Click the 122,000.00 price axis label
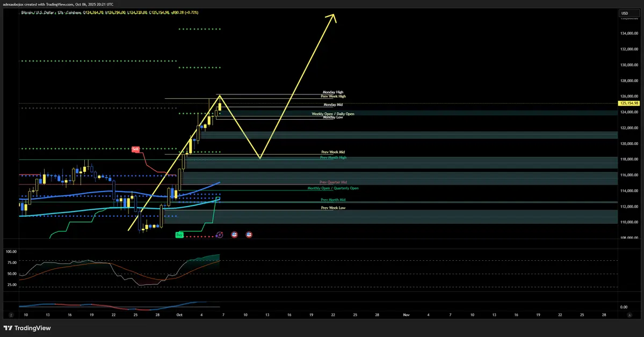 629,128
